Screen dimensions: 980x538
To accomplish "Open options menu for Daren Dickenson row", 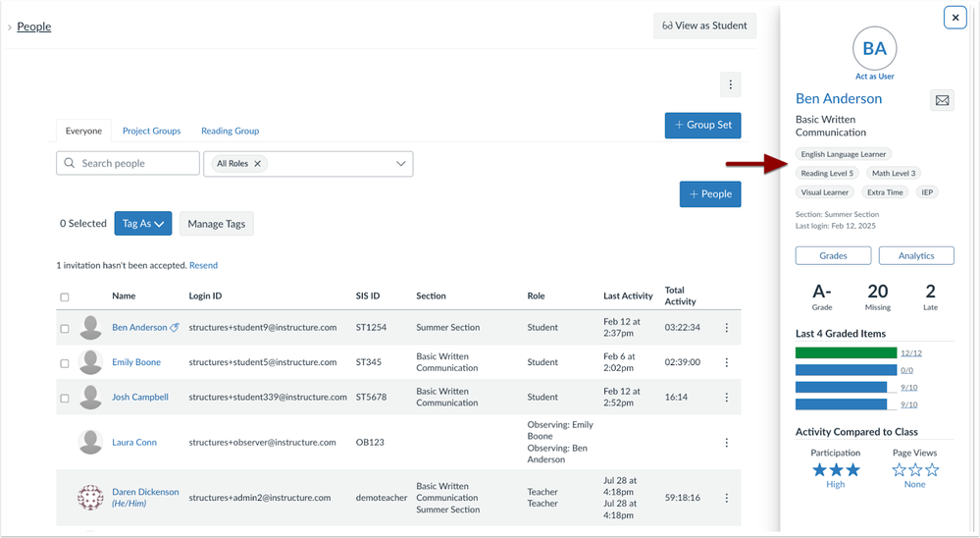I will [x=726, y=498].
